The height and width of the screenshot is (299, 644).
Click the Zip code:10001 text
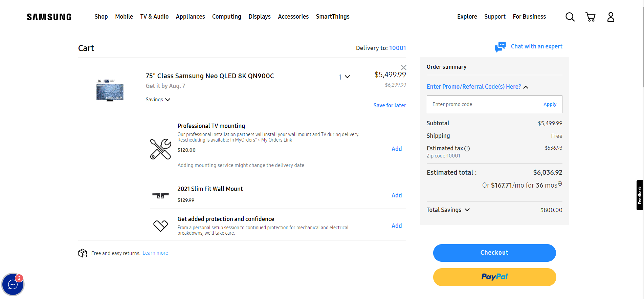tap(443, 156)
